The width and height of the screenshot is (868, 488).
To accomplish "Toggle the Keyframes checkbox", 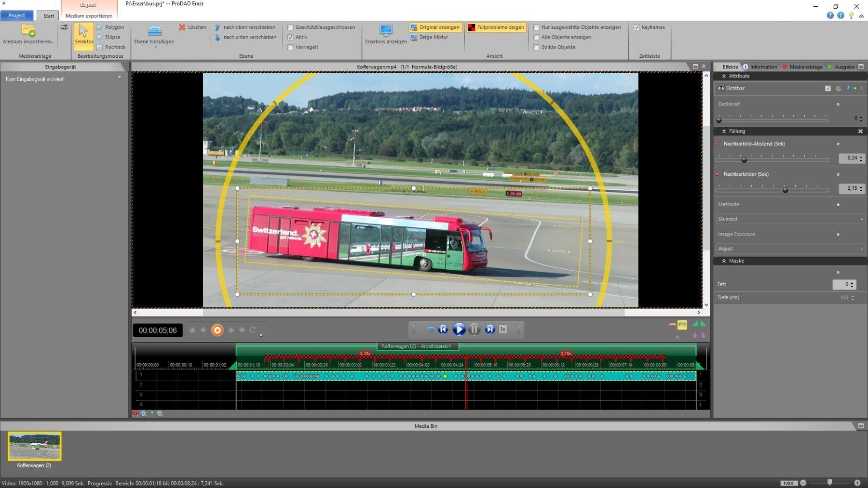I will click(637, 27).
